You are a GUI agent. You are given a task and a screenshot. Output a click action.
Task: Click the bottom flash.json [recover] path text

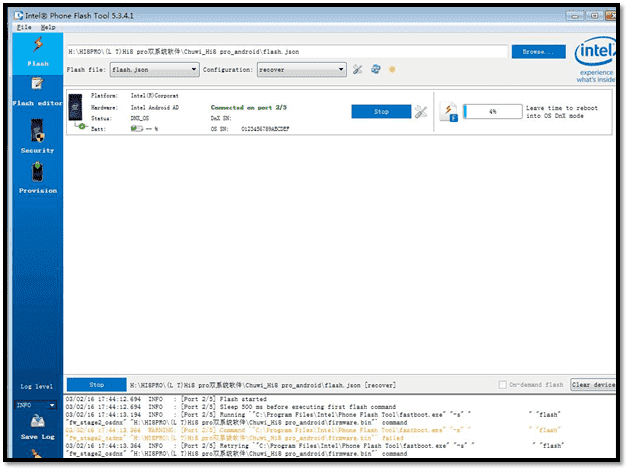[x=263, y=385]
